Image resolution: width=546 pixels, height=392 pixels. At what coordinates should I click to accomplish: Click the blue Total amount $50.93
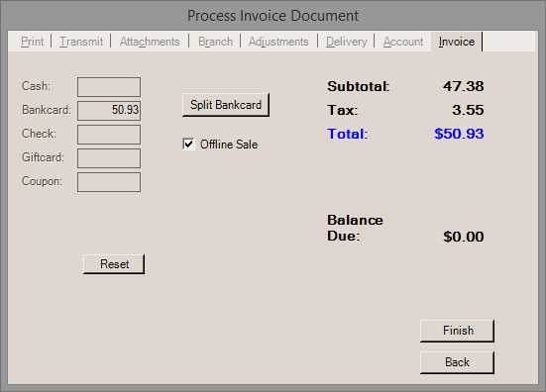(x=459, y=134)
